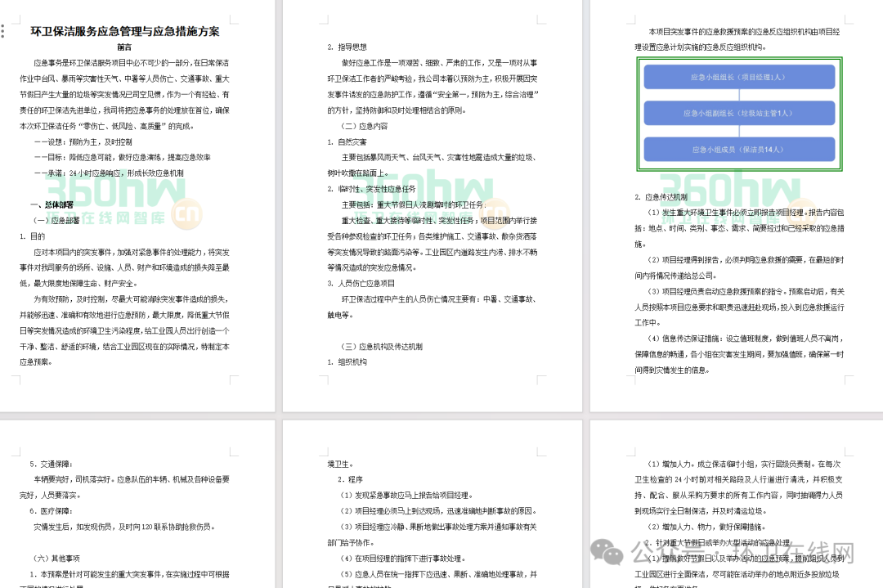Select the line ——承诺：24小时应急响应
The height and width of the screenshot is (588, 883).
(x=109, y=173)
